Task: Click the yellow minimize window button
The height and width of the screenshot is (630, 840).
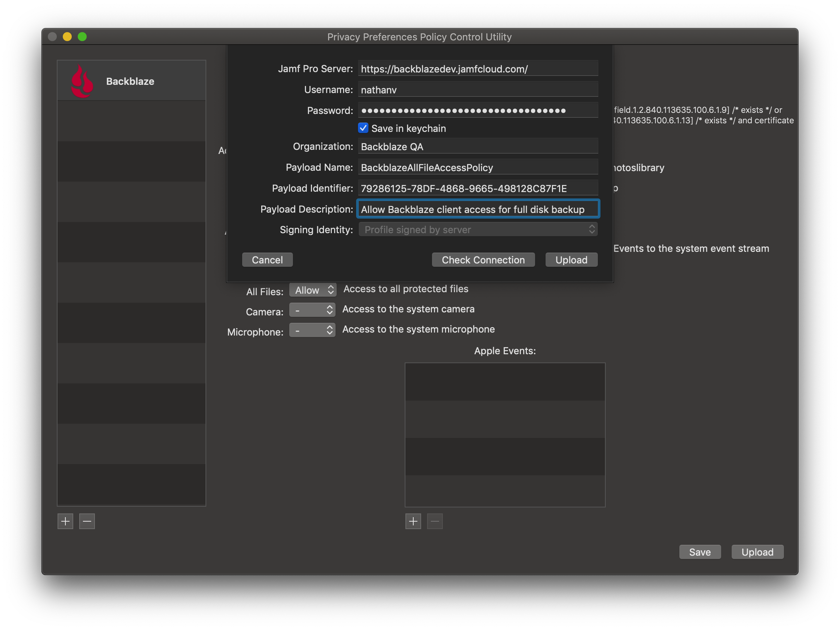Action: pos(67,37)
